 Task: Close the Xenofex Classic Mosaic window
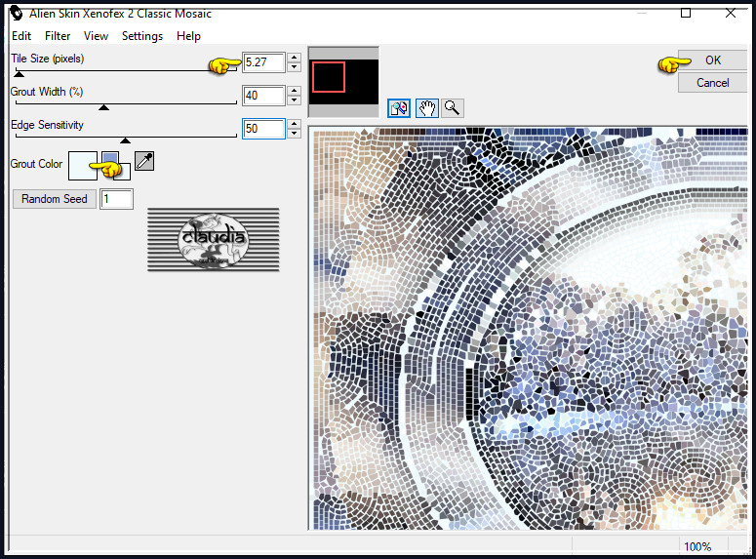pos(731,13)
